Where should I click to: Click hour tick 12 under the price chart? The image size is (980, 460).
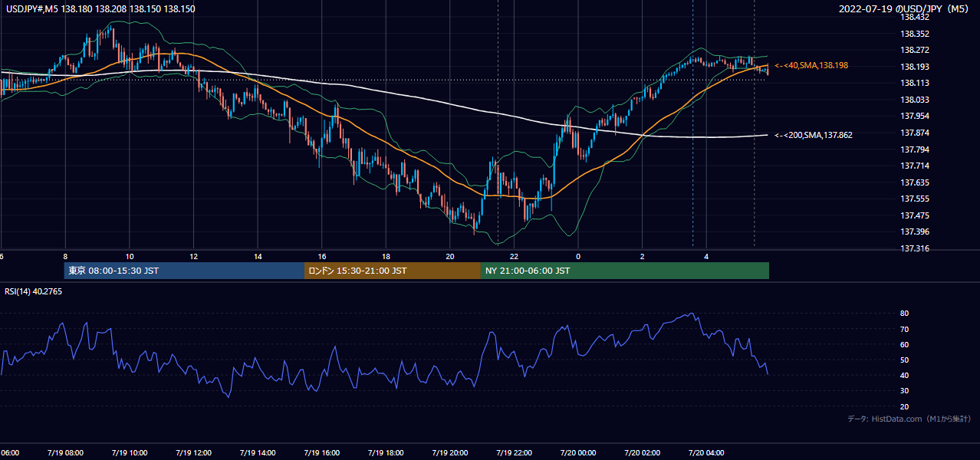coord(193,256)
